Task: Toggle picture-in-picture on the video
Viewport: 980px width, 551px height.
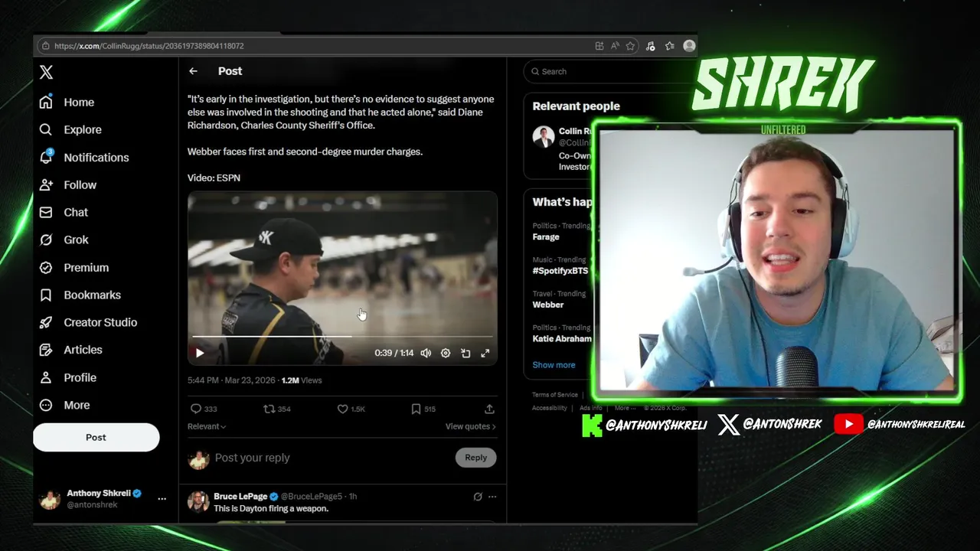Action: coord(465,353)
